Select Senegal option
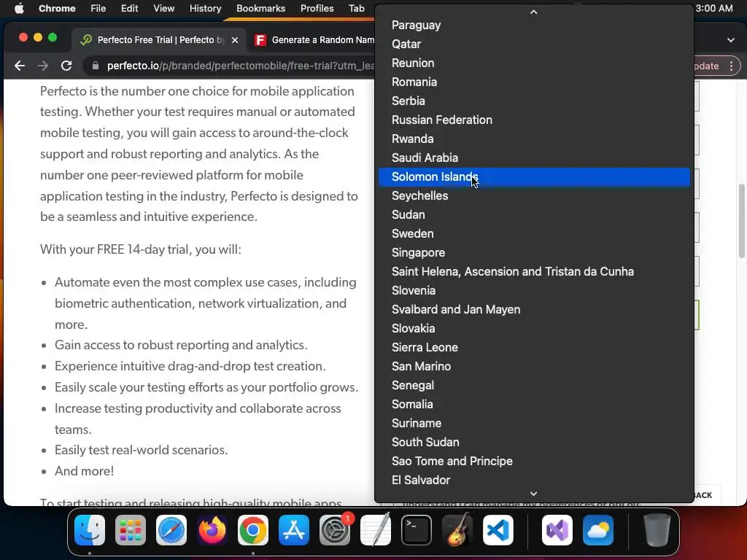Screen dimensions: 747x560 [x=534, y=385]
